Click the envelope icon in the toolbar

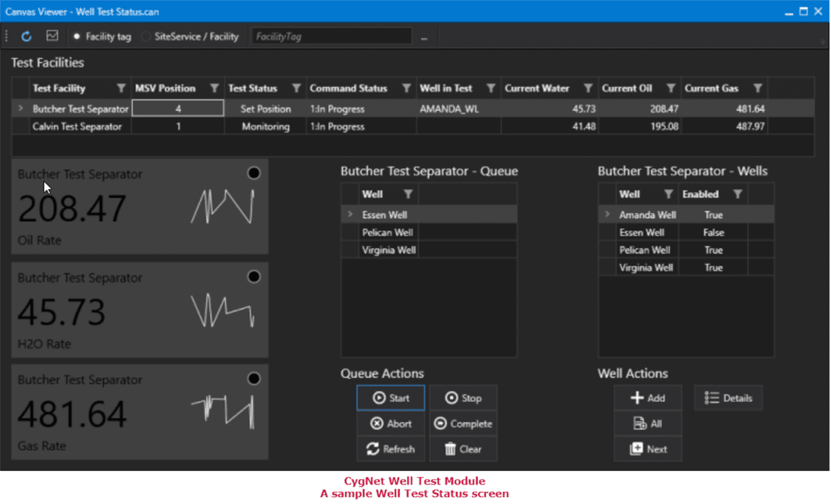52,36
